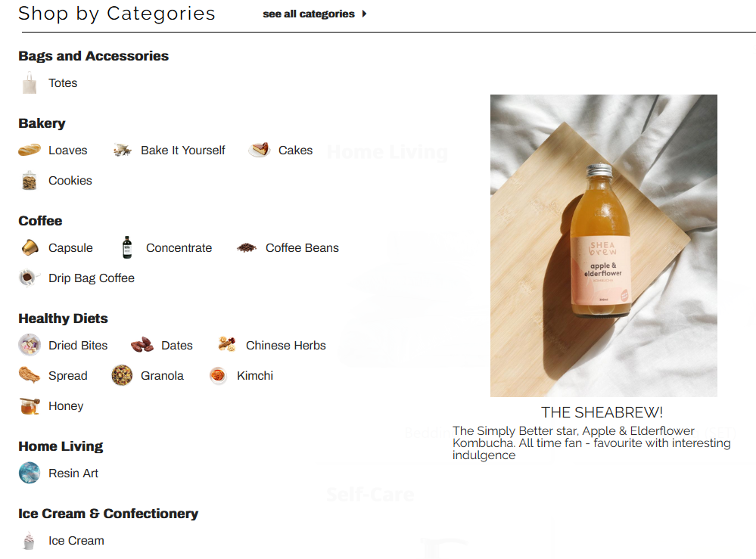The height and width of the screenshot is (559, 756).
Task: Click the granola bowl icon
Action: 122,375
